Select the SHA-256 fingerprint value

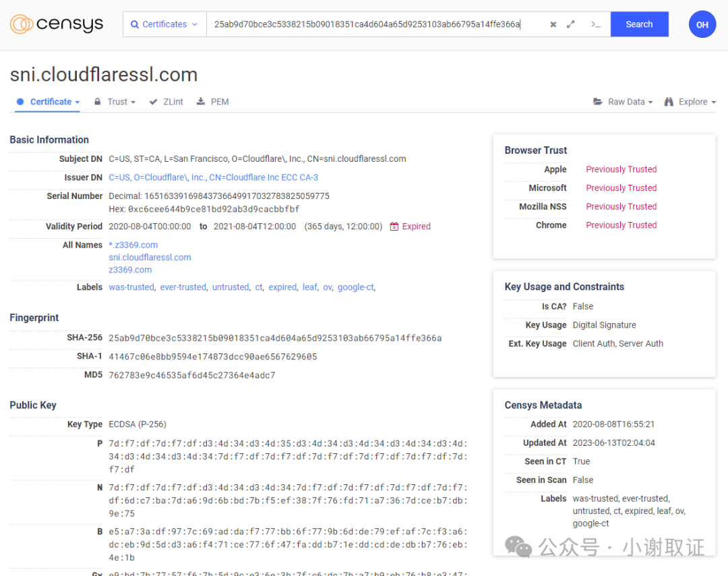pyautogui.click(x=275, y=338)
